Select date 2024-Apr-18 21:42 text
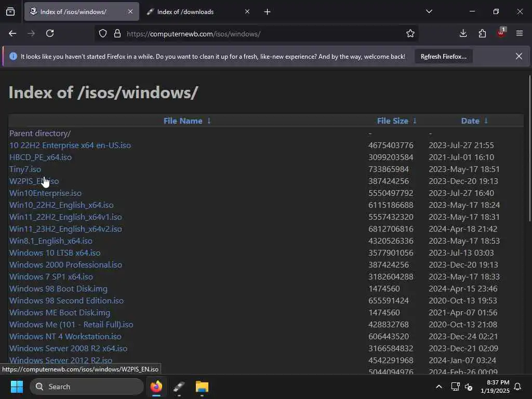 coord(463,229)
